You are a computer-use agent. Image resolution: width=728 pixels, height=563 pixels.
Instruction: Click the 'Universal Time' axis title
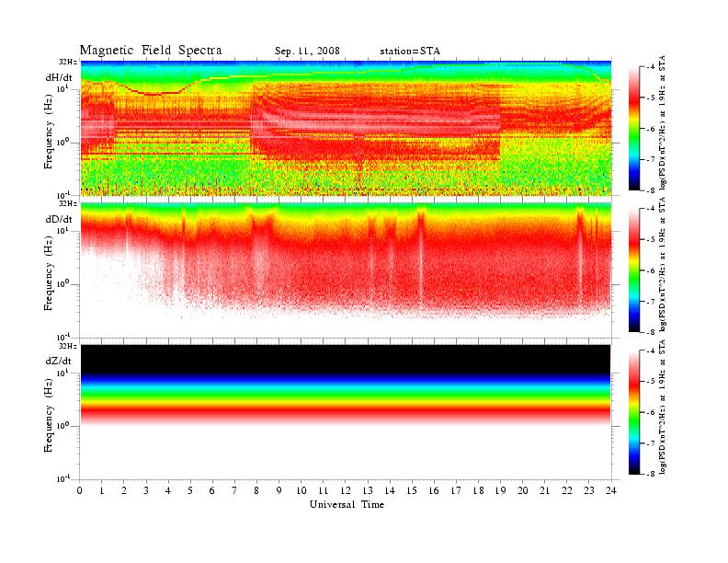coord(347,504)
